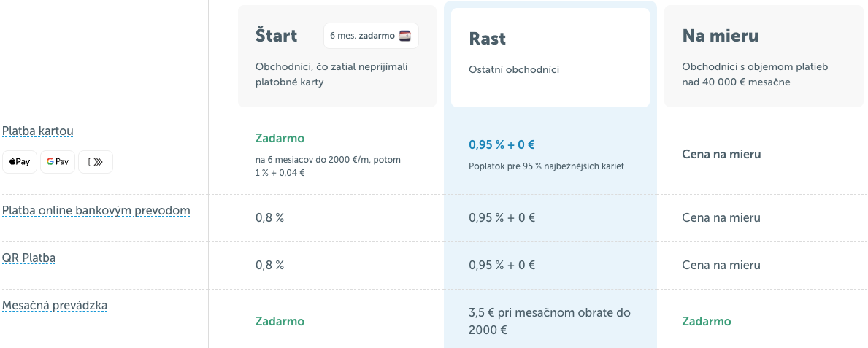Select the Štart plan heading
Image resolution: width=868 pixels, height=348 pixels.
tap(276, 35)
